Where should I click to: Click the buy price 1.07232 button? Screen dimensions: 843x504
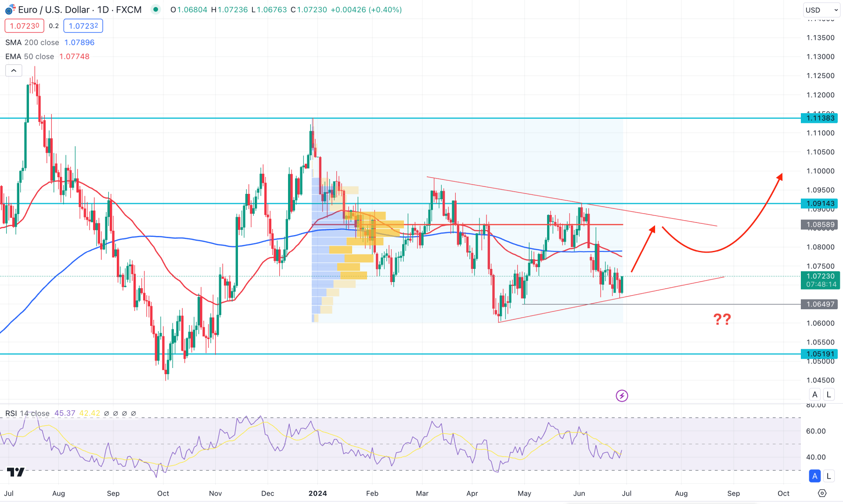(x=83, y=26)
